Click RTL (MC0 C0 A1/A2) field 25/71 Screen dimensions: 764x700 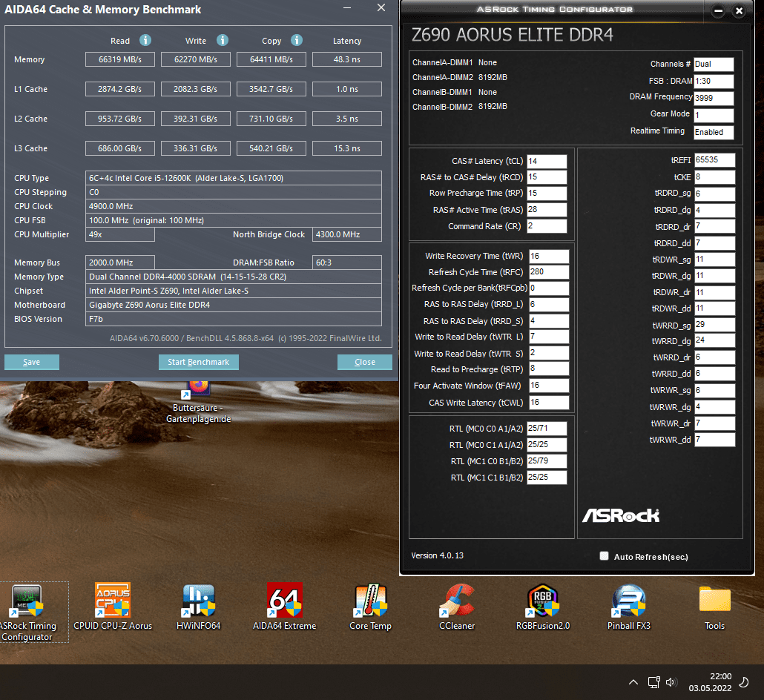click(547, 428)
